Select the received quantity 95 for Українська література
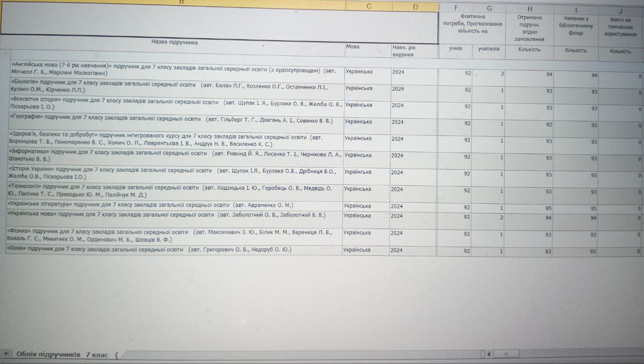Image resolution: width=644 pixels, height=364 pixels. 529,208
